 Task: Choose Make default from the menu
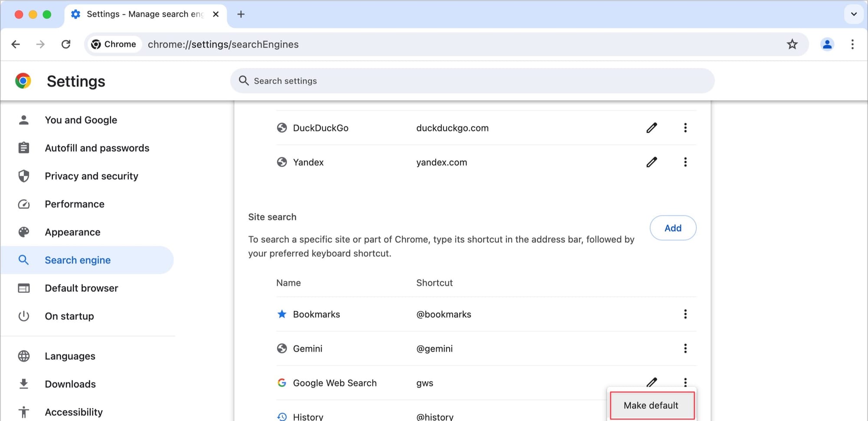[x=652, y=405]
